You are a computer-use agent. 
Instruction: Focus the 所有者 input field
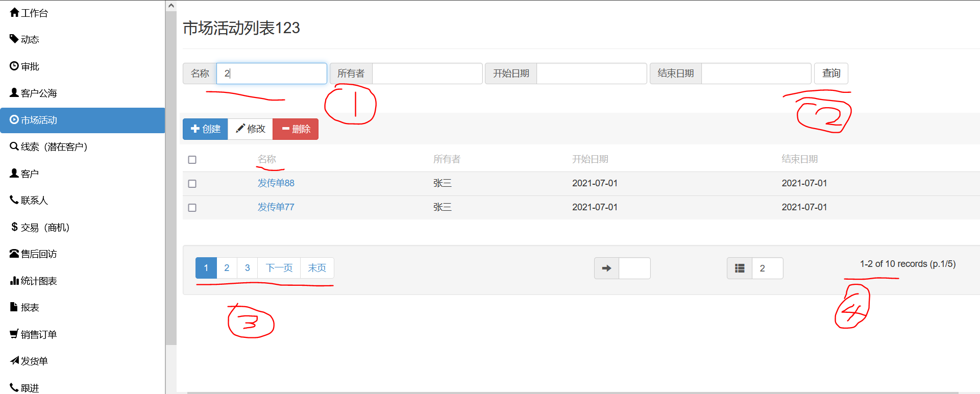coord(427,73)
